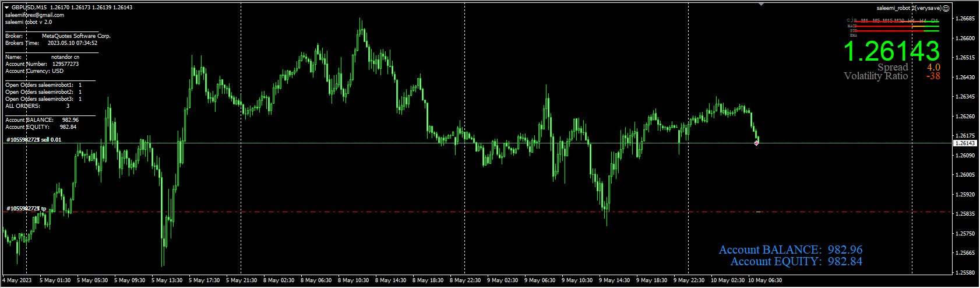Click the Account Currency: USD line
Screen dimensions: 980x288
pyautogui.click(x=34, y=71)
